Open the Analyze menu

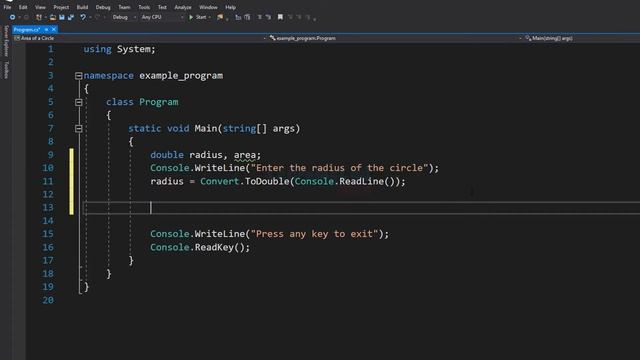click(183, 7)
